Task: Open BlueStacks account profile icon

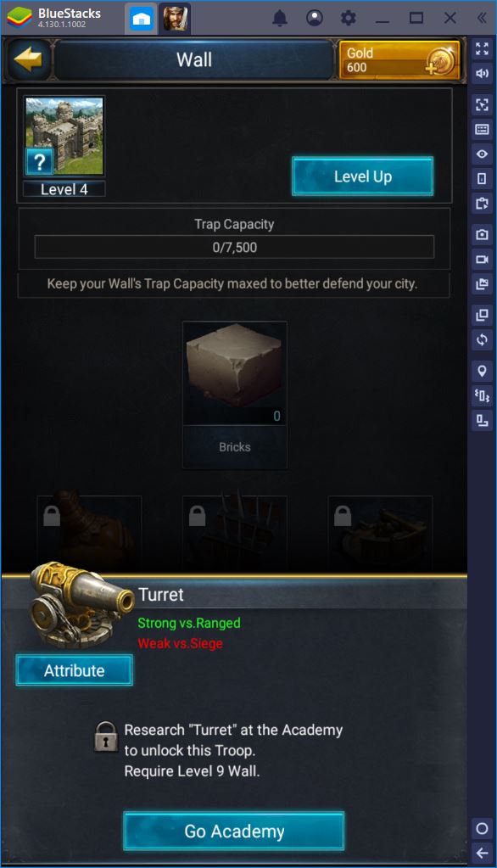Action: 315,19
